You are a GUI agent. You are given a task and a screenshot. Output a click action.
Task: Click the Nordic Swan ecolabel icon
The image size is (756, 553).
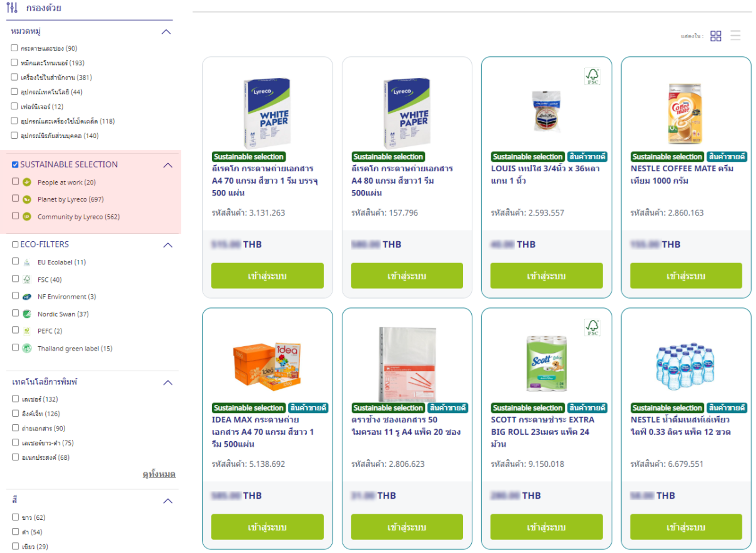[27, 314]
